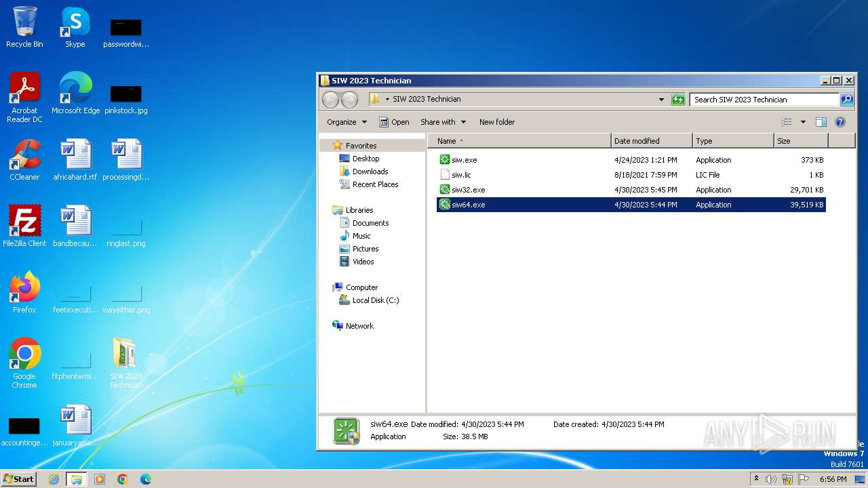The height and width of the screenshot is (488, 868).
Task: Open Music library
Action: 361,236
